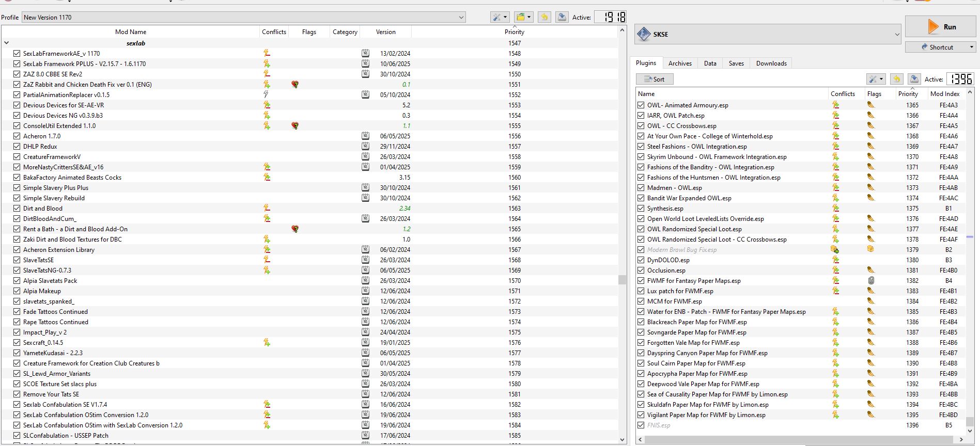
Task: Select the Bandit War Expanded OWL.esp row
Action: coord(801,198)
